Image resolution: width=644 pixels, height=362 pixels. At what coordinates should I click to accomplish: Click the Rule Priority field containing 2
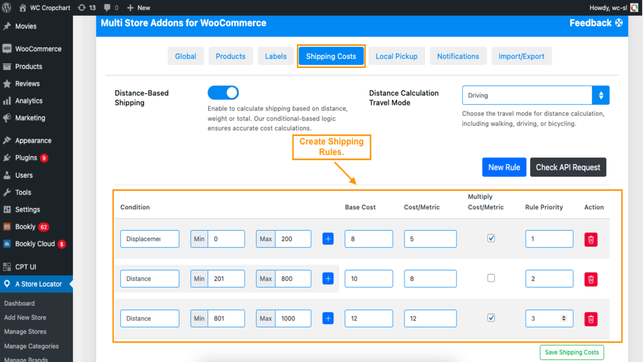tap(549, 278)
